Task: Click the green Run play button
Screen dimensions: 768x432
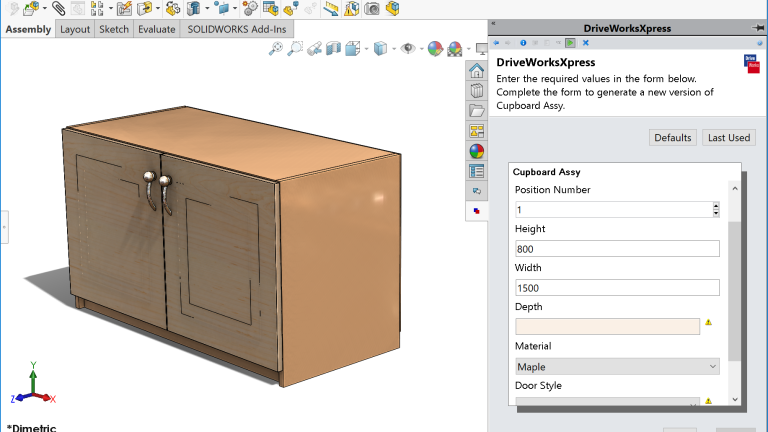Action: point(570,43)
